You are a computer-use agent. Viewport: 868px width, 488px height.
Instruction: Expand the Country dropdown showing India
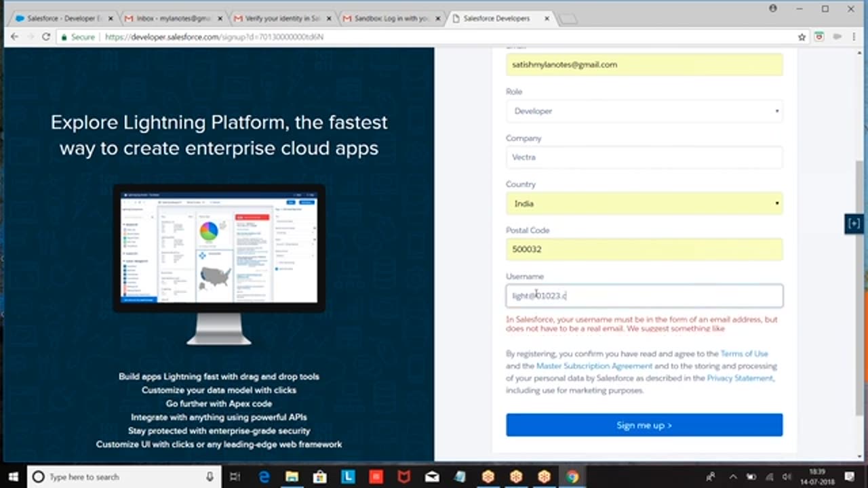[x=644, y=203]
